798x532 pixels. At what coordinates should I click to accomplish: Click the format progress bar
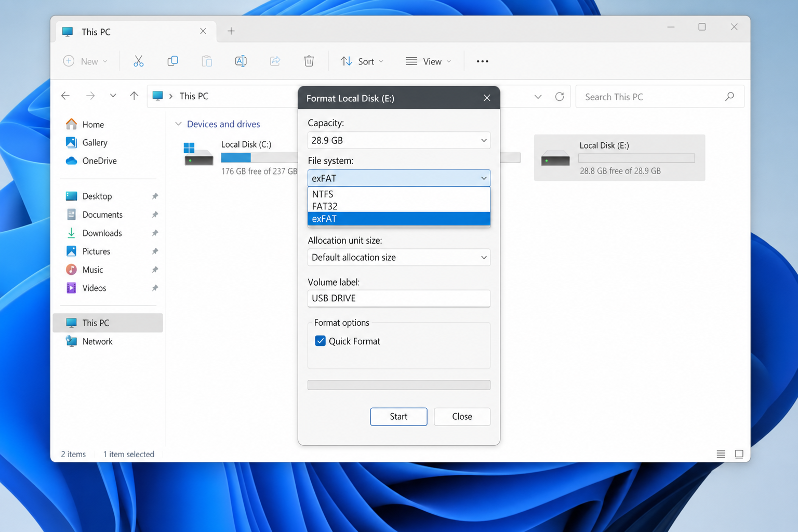(x=399, y=385)
